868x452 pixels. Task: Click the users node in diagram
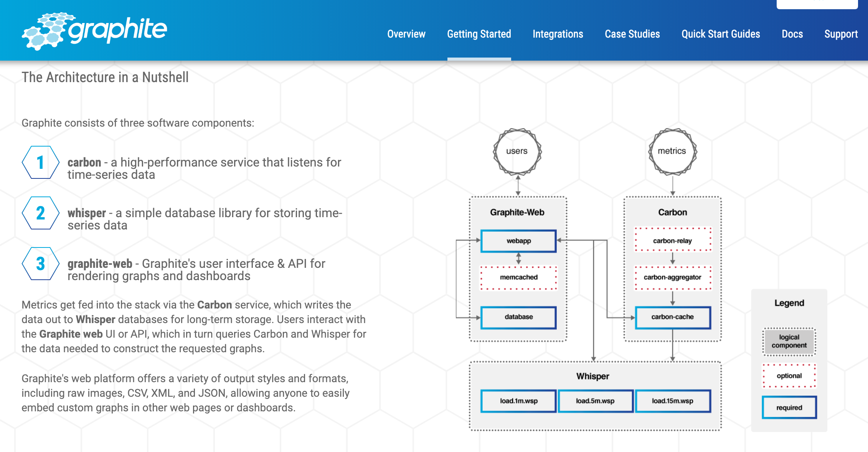click(x=517, y=151)
